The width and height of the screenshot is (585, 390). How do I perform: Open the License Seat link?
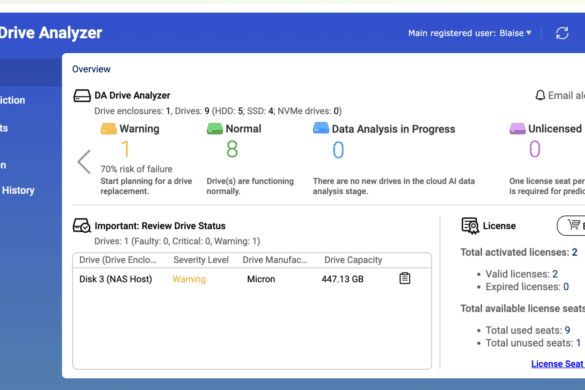(x=558, y=364)
